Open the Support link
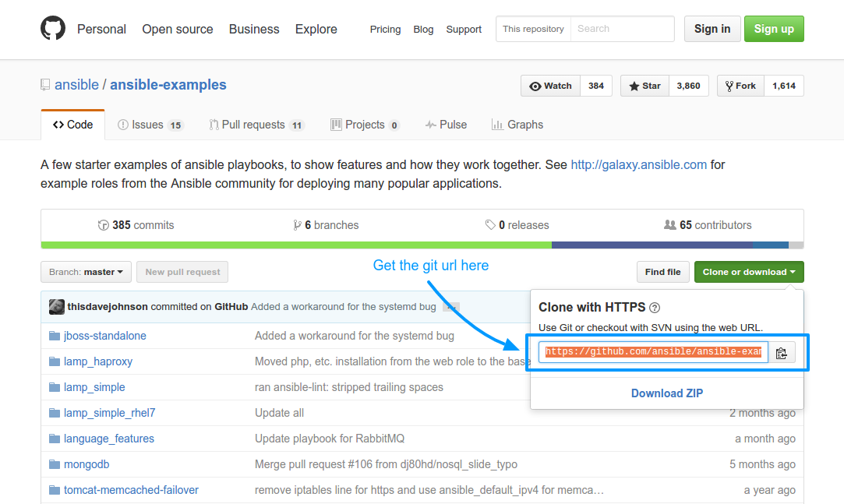Viewport: 844px width, 504px height. [464, 29]
